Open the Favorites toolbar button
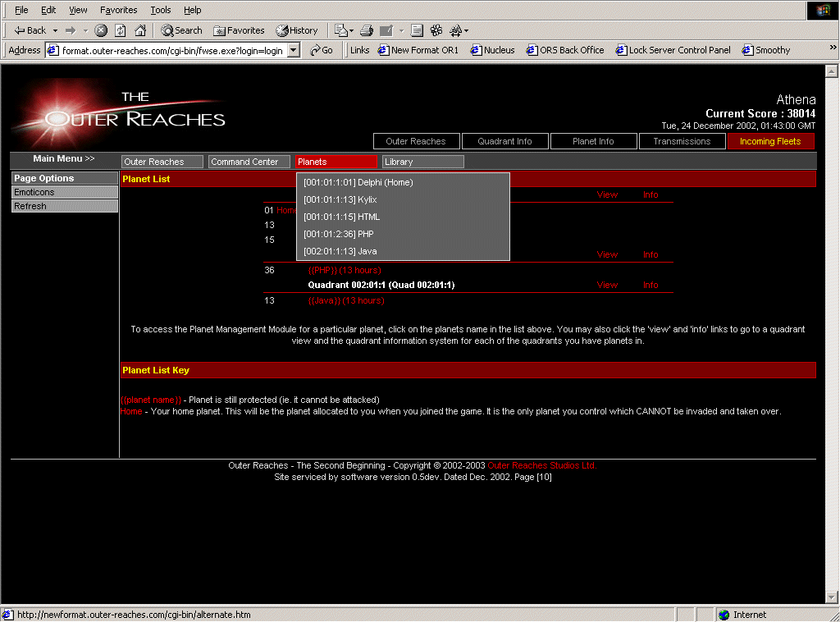Image resolution: width=840 pixels, height=622 pixels. point(239,30)
